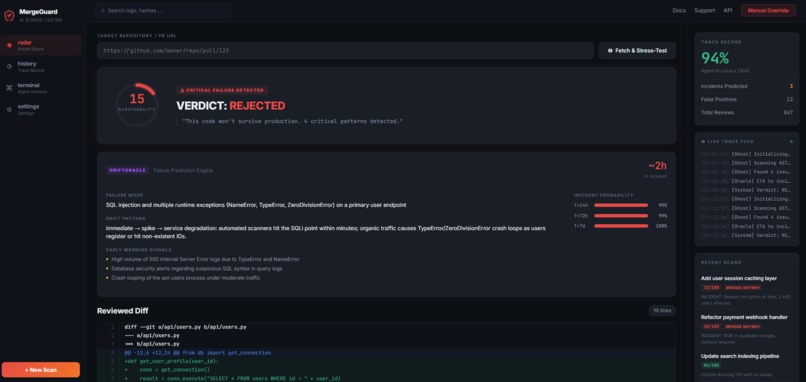The height and width of the screenshot is (382, 806).
Task: Click the target repository PR URL field
Action: click(x=345, y=50)
